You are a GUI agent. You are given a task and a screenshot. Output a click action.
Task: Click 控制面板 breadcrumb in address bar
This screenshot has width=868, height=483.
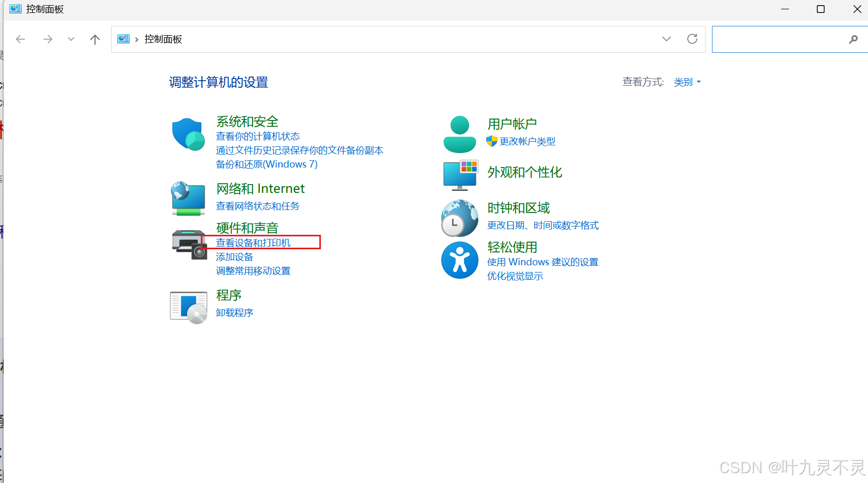[163, 39]
